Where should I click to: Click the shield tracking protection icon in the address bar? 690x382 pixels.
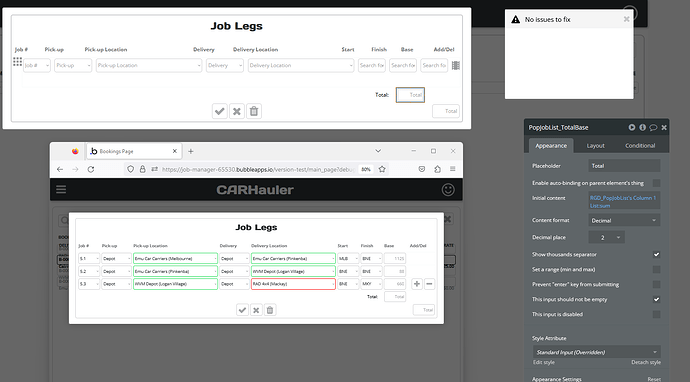click(x=130, y=169)
